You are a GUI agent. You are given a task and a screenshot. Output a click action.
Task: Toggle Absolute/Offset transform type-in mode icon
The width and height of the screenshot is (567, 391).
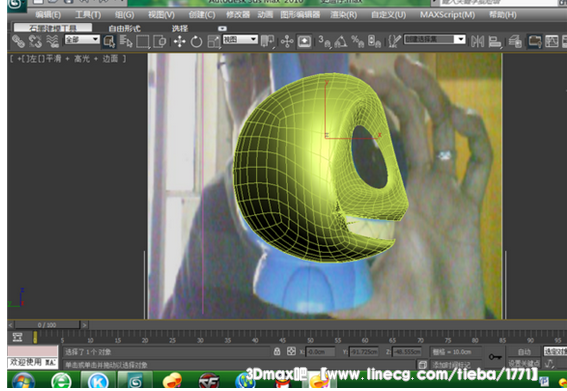point(291,351)
